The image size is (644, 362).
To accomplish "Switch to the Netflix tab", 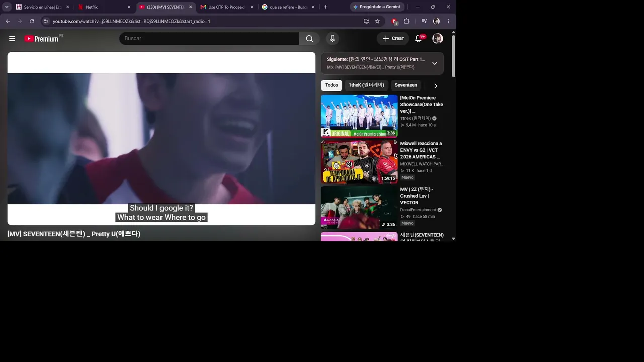I will click(x=105, y=7).
